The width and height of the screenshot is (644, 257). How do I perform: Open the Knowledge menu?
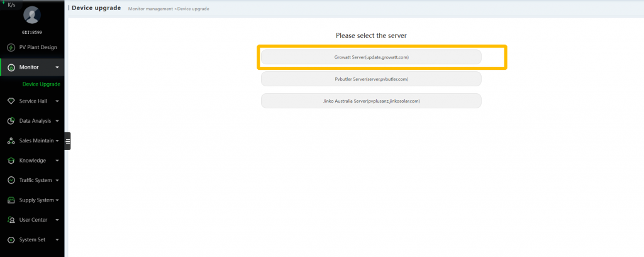(x=32, y=161)
